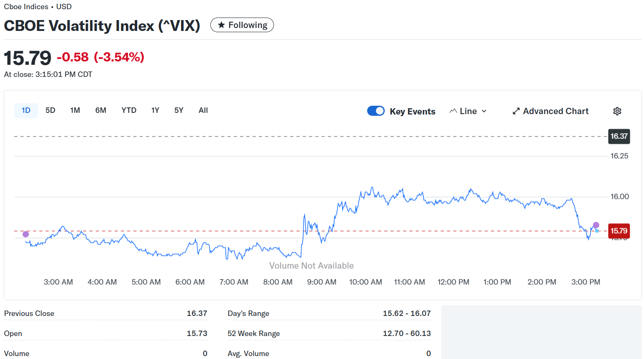Screen dimensions: 644x359
Task: Click the star icon in Following button
Action: pyautogui.click(x=222, y=25)
